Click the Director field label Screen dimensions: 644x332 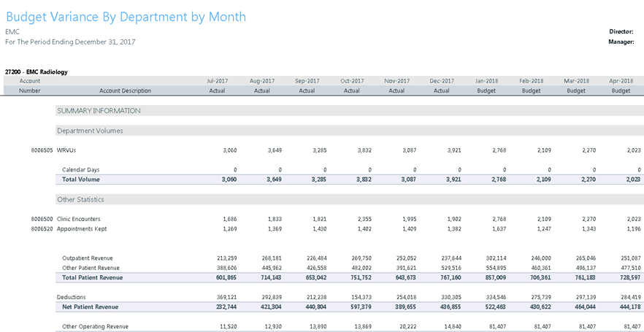tap(621, 32)
